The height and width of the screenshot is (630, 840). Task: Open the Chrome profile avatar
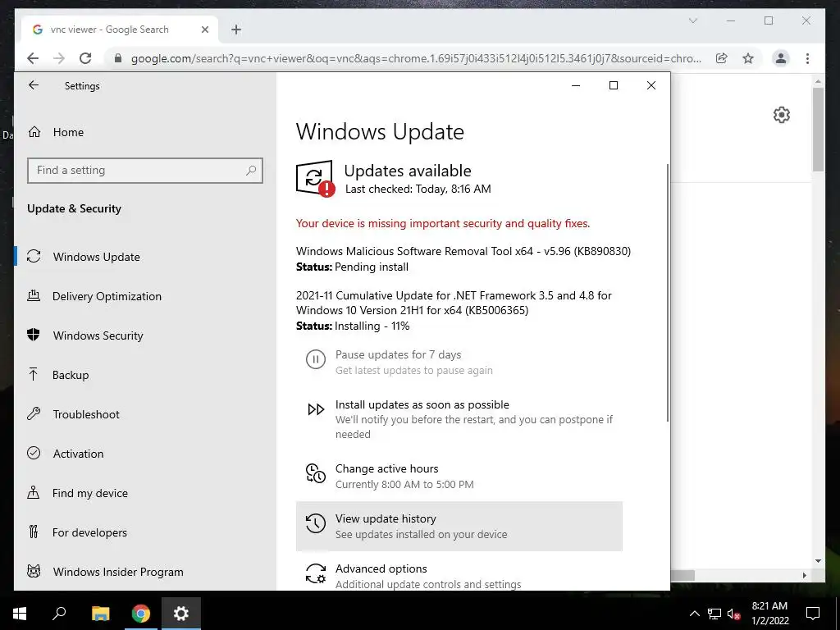coord(781,58)
